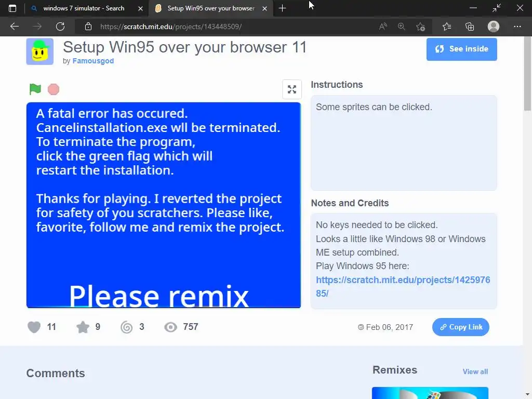Image resolution: width=532 pixels, height=399 pixels.
Task: Click the views count 757
Action: [x=191, y=327]
